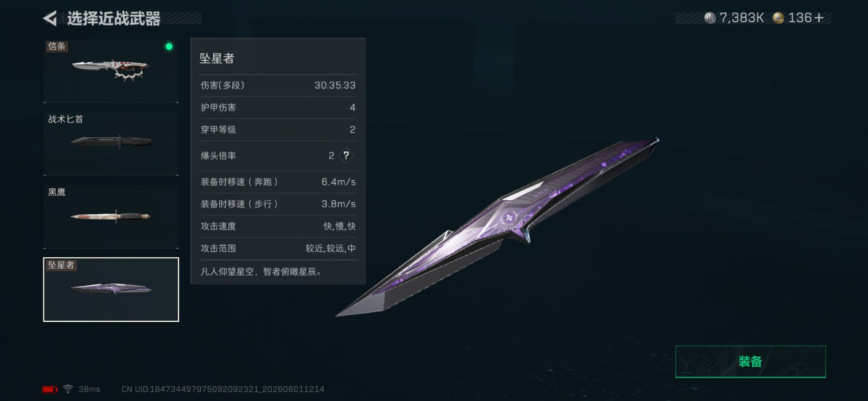Select the 坠星者 weapon card
Viewport: 868px width, 401px height.
tap(111, 289)
